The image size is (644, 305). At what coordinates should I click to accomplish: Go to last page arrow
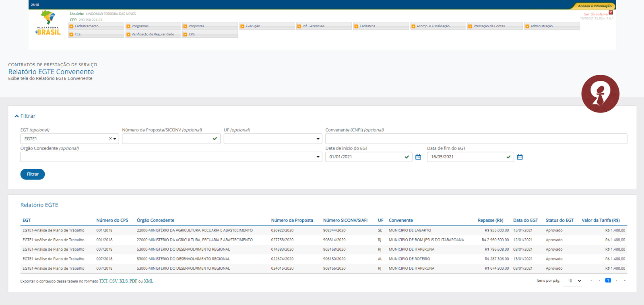click(625, 280)
